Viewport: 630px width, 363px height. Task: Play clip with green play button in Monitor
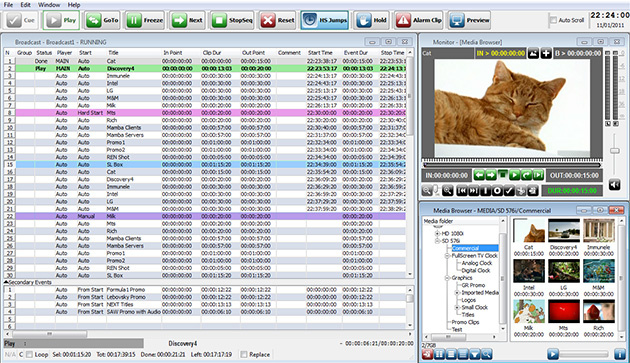point(515,175)
